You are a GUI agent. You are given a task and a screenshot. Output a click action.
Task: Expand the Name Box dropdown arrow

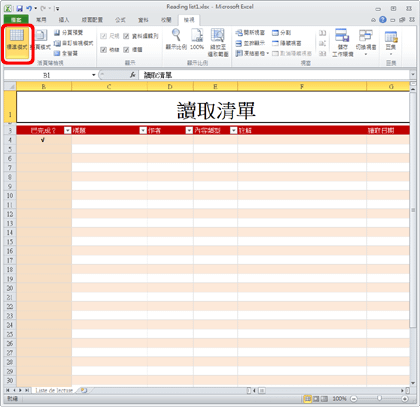[x=94, y=75]
